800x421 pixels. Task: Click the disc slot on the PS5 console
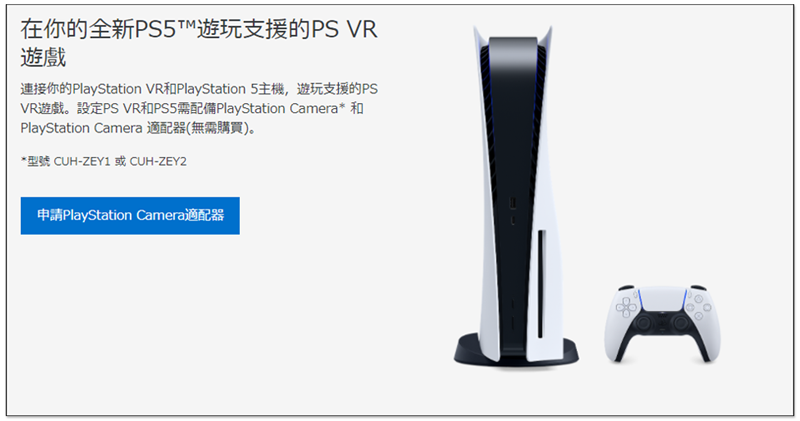(x=540, y=284)
